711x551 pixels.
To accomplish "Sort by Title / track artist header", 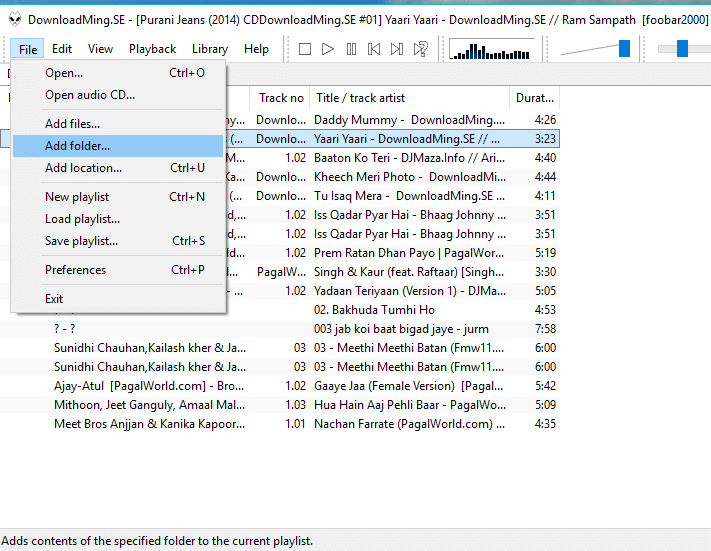I will coord(409,98).
